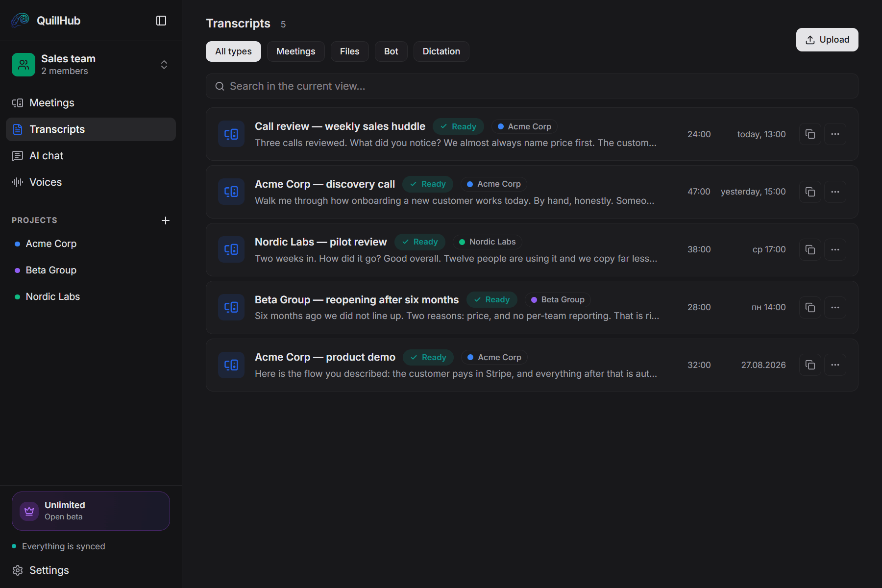Screen dimensions: 882x588
Task: Copy the Beta Group reopening transcript
Action: (x=810, y=308)
